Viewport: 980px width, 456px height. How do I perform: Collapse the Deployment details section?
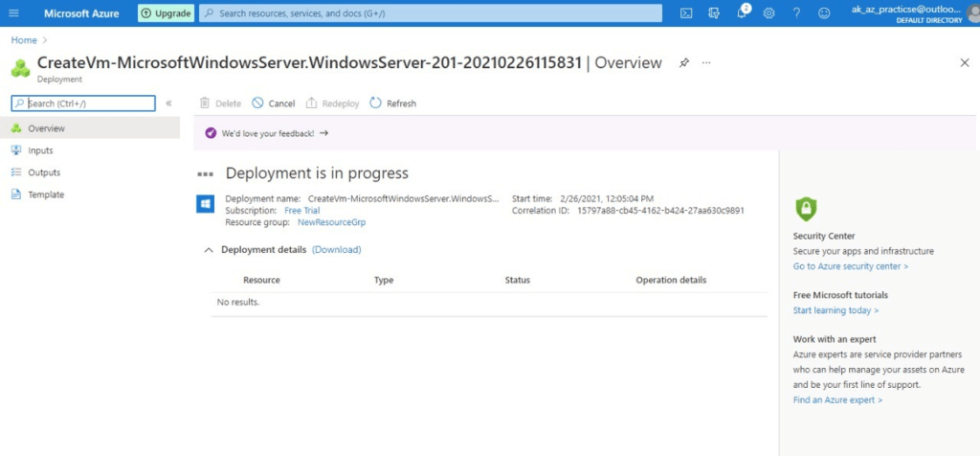209,250
